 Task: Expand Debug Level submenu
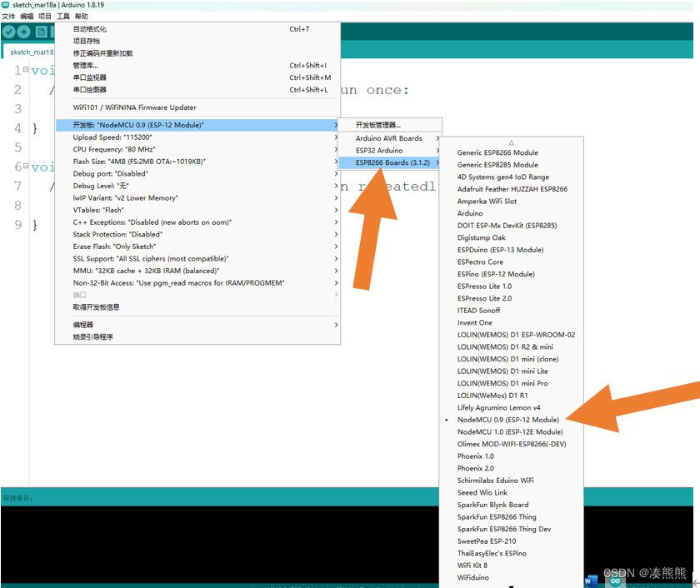197,186
